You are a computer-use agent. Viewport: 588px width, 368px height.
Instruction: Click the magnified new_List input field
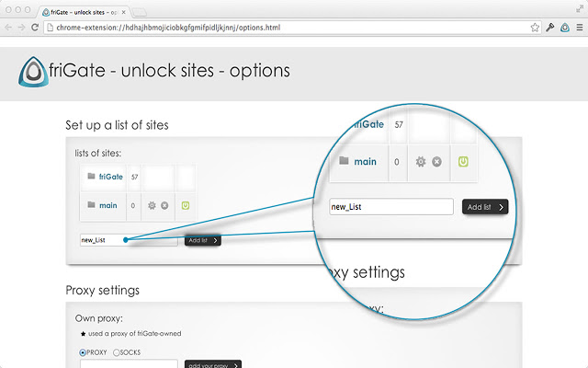tap(391, 207)
